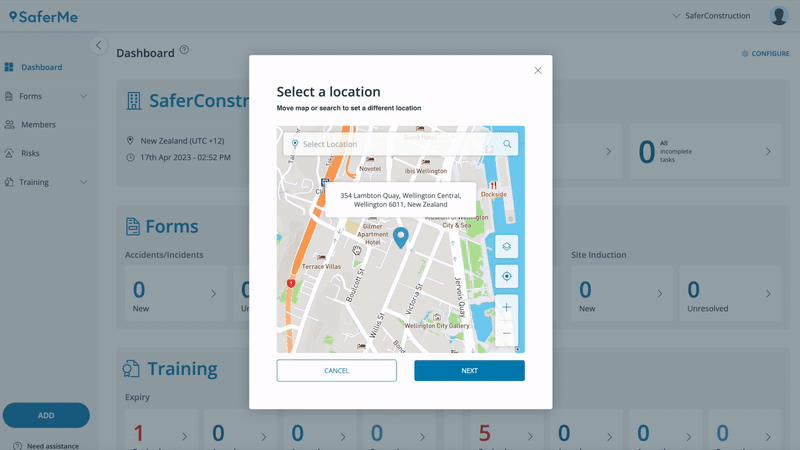Open Site Induction New count card

[621, 293]
